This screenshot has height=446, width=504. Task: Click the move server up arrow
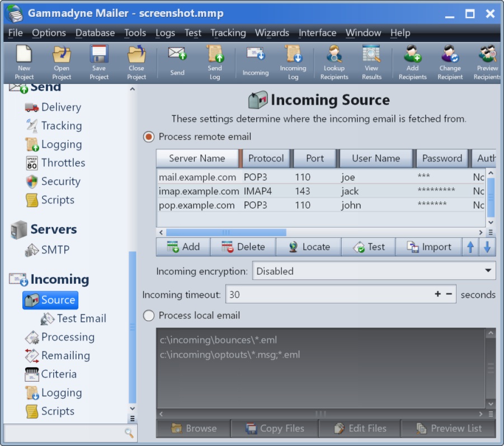[470, 247]
